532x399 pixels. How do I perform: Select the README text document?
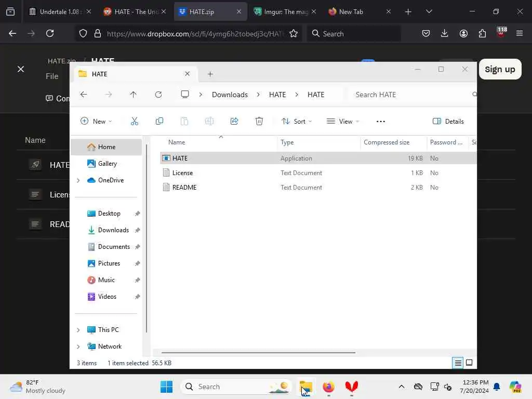pyautogui.click(x=318, y=187)
